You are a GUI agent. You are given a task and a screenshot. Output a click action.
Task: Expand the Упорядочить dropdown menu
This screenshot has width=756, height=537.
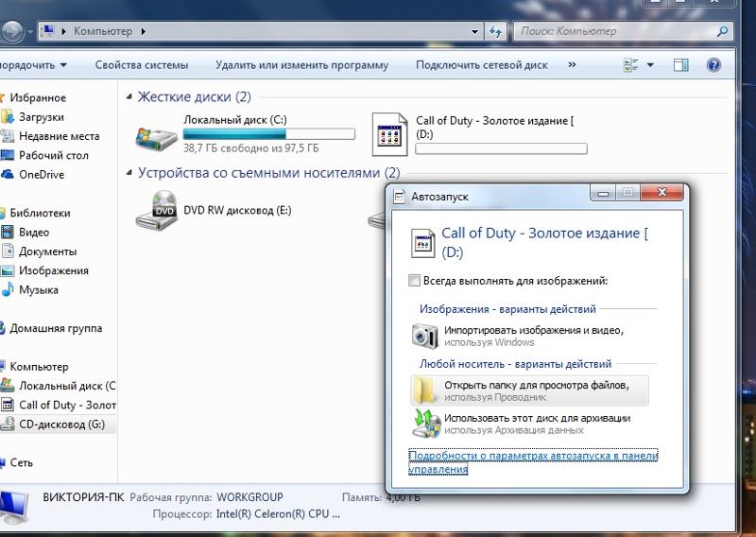[x=33, y=64]
